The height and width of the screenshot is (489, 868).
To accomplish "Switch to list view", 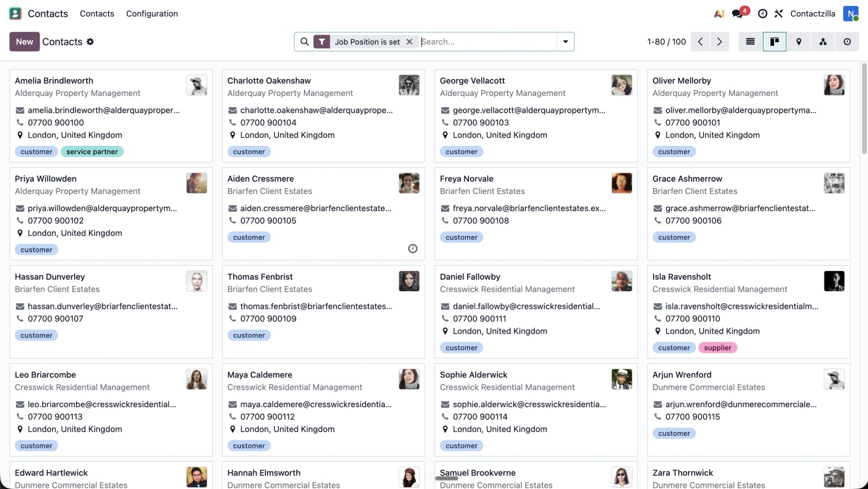I will coord(750,42).
